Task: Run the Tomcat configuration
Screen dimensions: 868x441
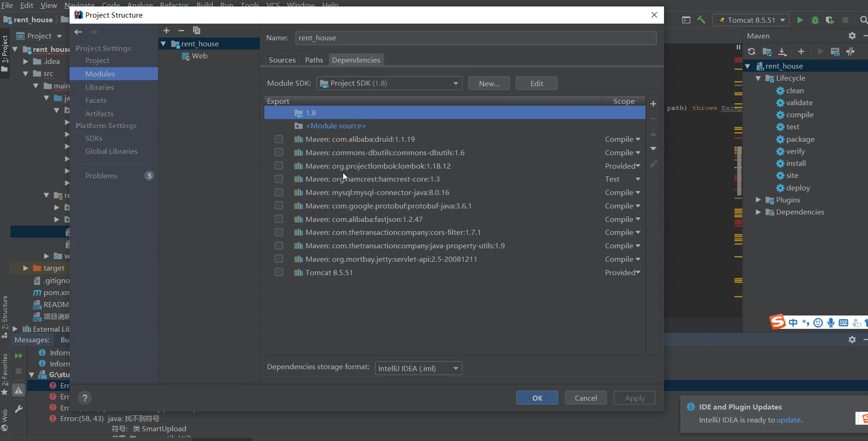Action: (x=800, y=20)
